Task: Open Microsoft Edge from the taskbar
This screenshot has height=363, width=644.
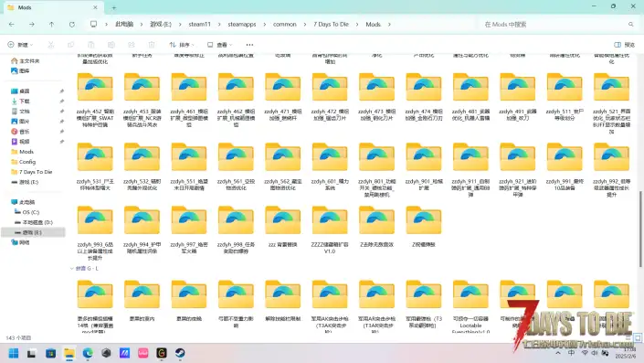Action: pyautogui.click(x=88, y=353)
